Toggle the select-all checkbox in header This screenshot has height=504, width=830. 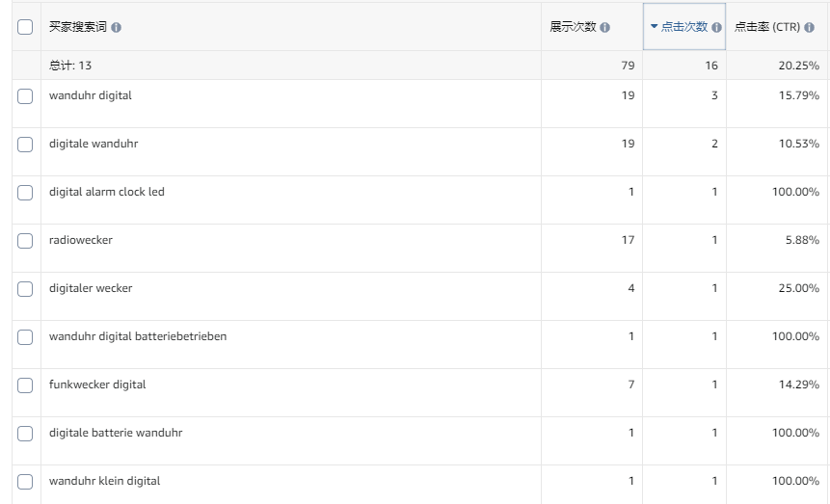pos(25,27)
